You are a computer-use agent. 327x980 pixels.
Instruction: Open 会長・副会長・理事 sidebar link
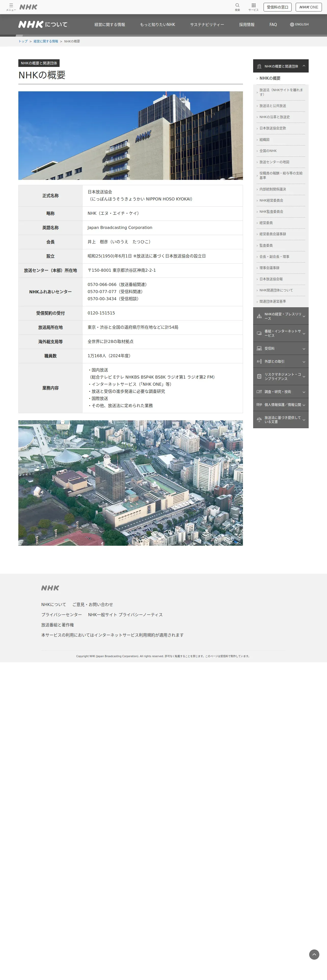click(x=274, y=257)
